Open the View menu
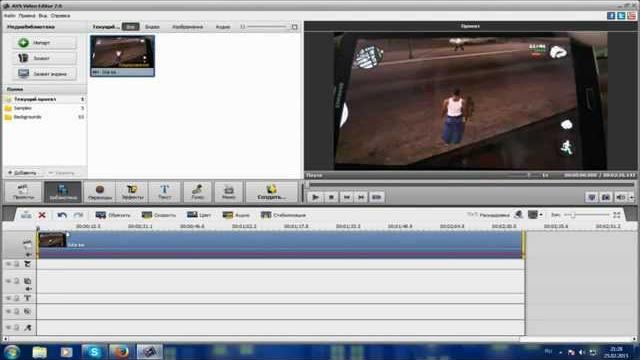This screenshot has width=640, height=360. pos(42,16)
